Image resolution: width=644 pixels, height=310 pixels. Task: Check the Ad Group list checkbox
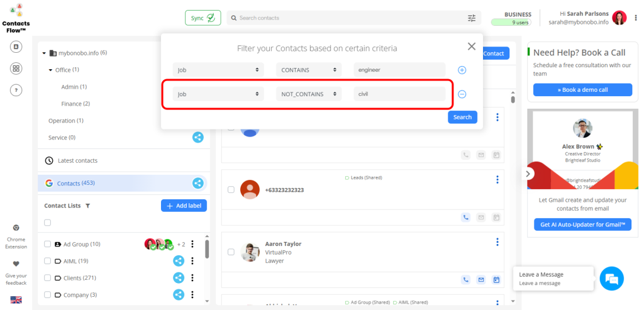pyautogui.click(x=48, y=245)
